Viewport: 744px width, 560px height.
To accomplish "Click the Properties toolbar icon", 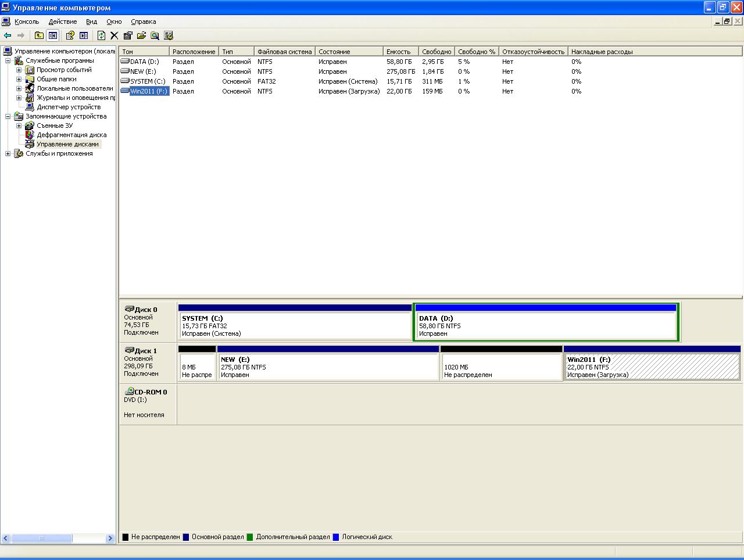I will point(128,35).
